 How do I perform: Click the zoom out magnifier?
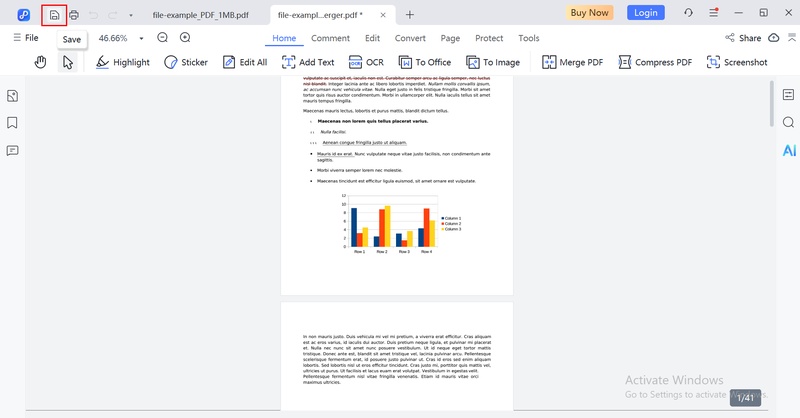163,37
